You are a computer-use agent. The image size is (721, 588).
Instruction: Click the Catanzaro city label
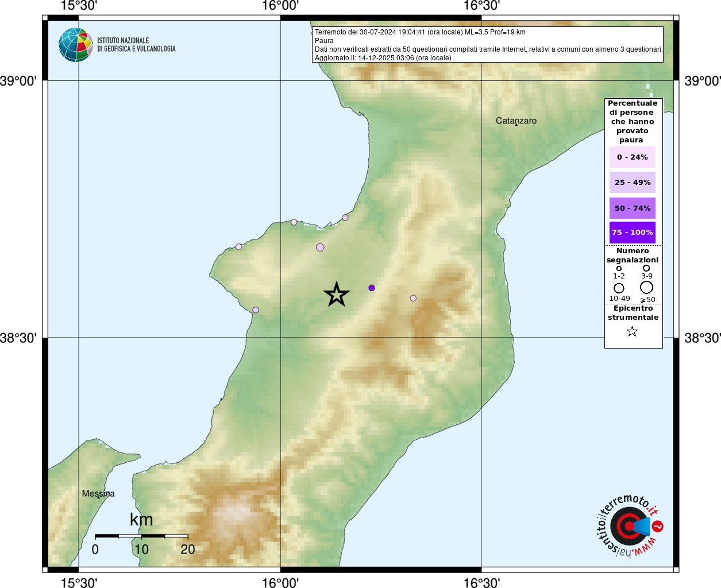point(516,121)
